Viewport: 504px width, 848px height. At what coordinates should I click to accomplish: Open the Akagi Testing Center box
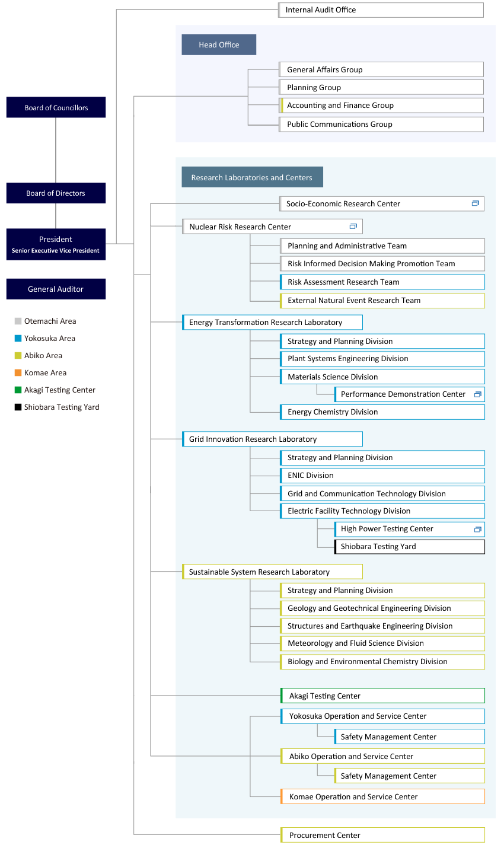point(382,696)
